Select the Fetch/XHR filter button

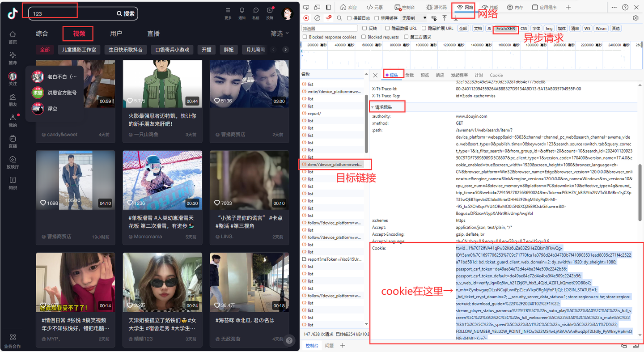pos(505,28)
